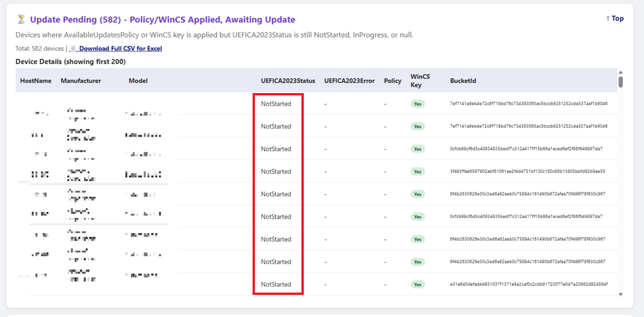Viewport: 644px width, 317px height.
Task: Grab the device table vertical scrollbar thumb
Action: [x=620, y=82]
